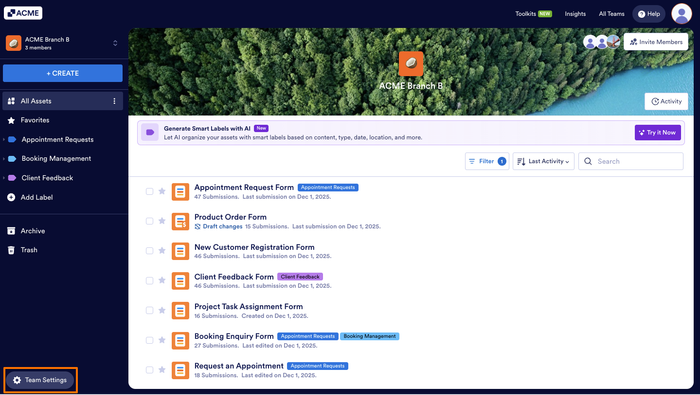Open the Project Task Assignment Form title
The height and width of the screenshot is (395, 700).
click(249, 307)
